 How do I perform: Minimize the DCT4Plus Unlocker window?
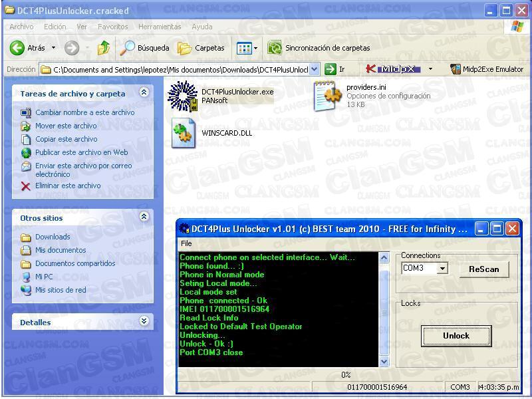(x=481, y=229)
